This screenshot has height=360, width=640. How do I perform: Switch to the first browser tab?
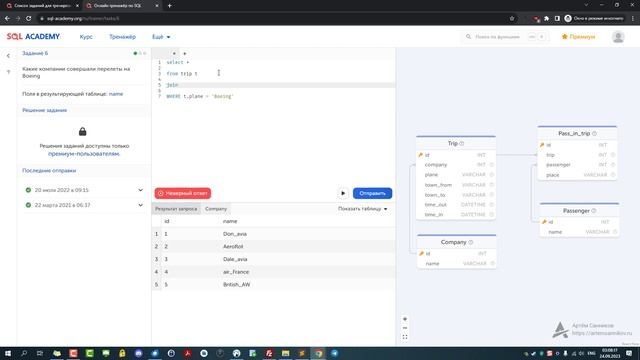[41, 6]
